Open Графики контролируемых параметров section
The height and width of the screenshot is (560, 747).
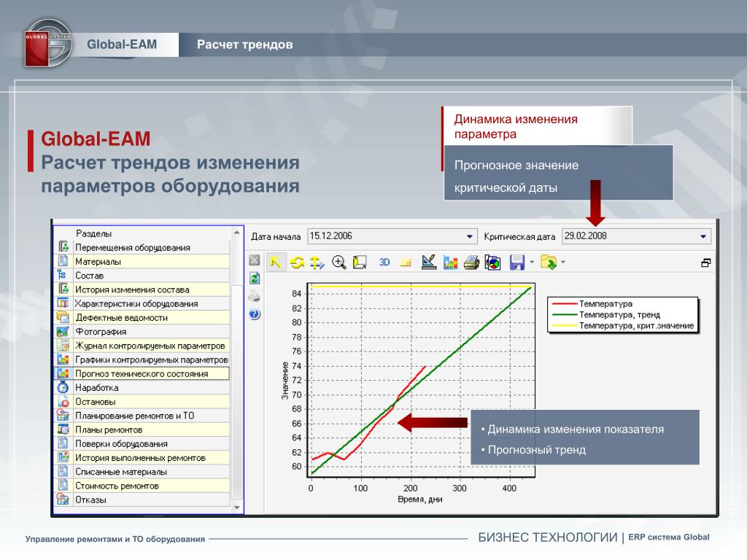(152, 359)
